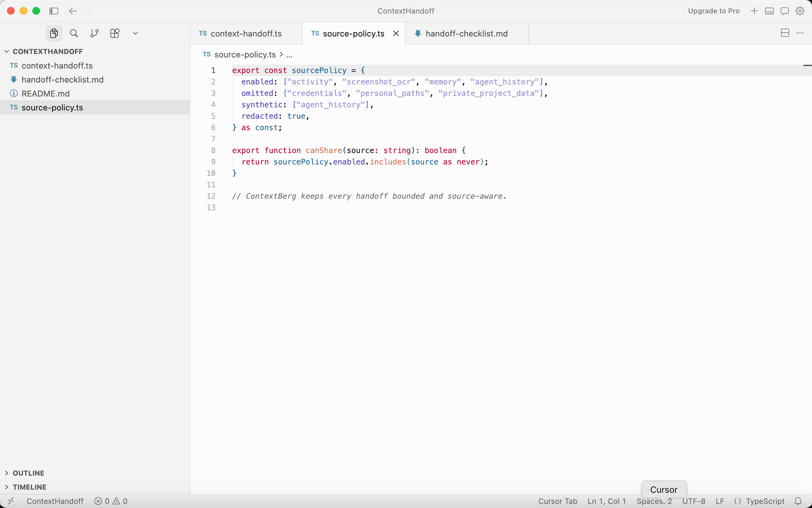Go forward with the right arrow
This screenshot has width=812, height=508.
pos(88,11)
